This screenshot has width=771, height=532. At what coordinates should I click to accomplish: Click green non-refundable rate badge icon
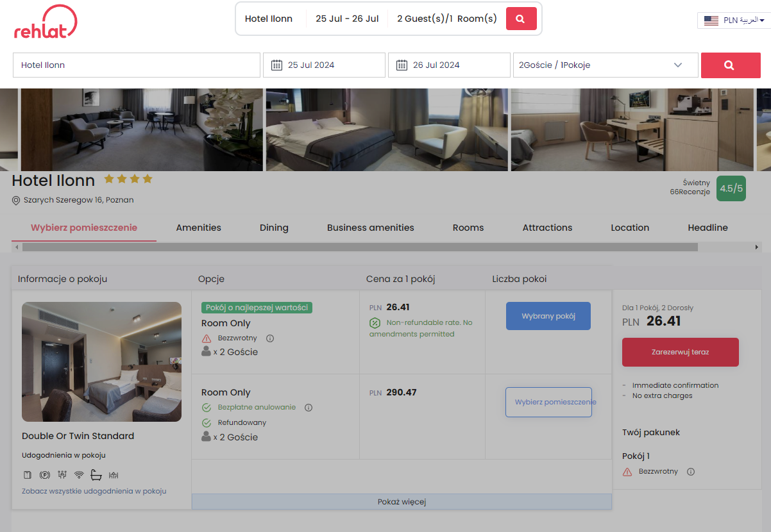coord(375,322)
